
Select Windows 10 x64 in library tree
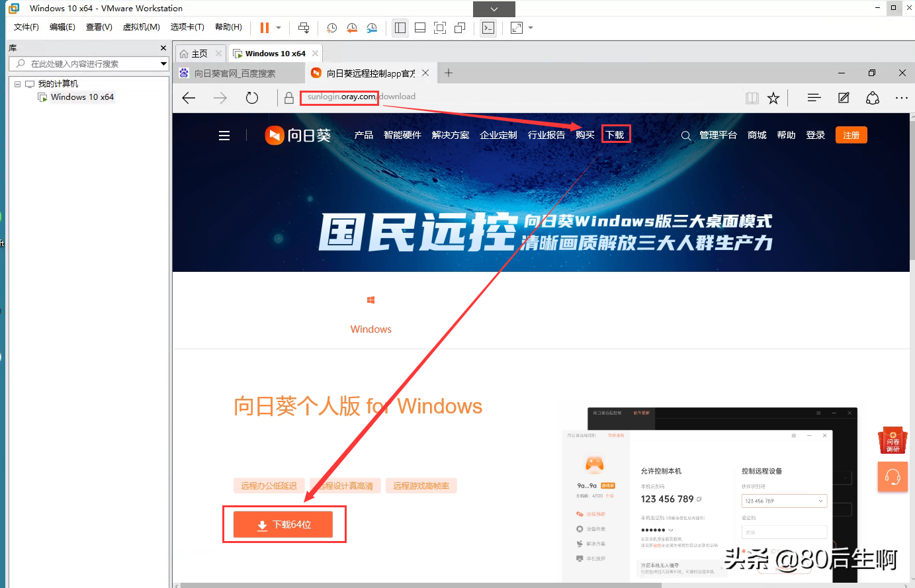pyautogui.click(x=82, y=97)
